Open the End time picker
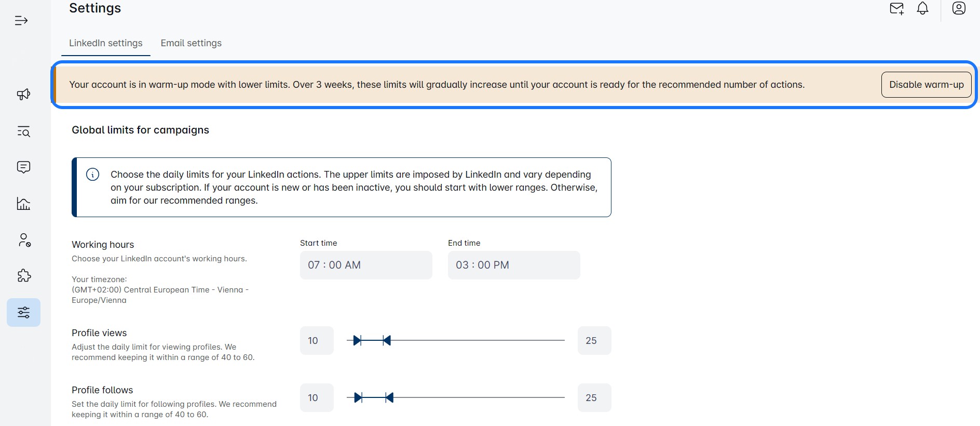The height and width of the screenshot is (426, 980). point(514,265)
